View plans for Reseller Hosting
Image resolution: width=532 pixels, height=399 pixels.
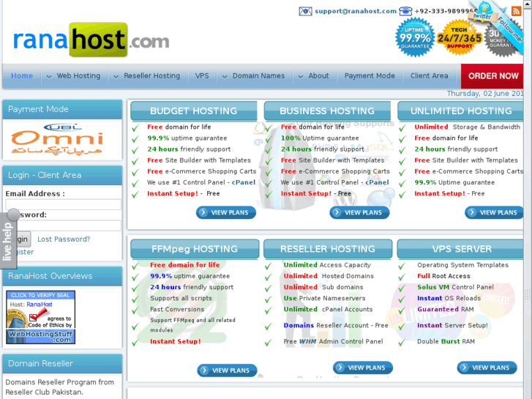click(363, 368)
